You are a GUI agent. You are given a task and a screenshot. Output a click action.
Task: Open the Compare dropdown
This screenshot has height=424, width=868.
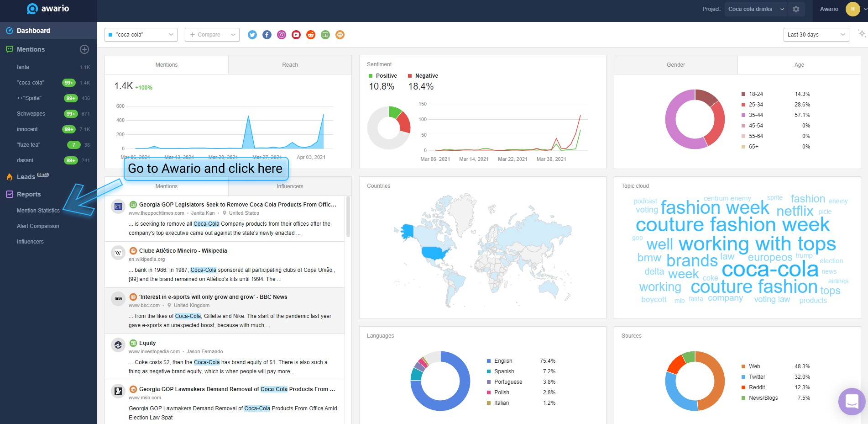[x=212, y=35]
